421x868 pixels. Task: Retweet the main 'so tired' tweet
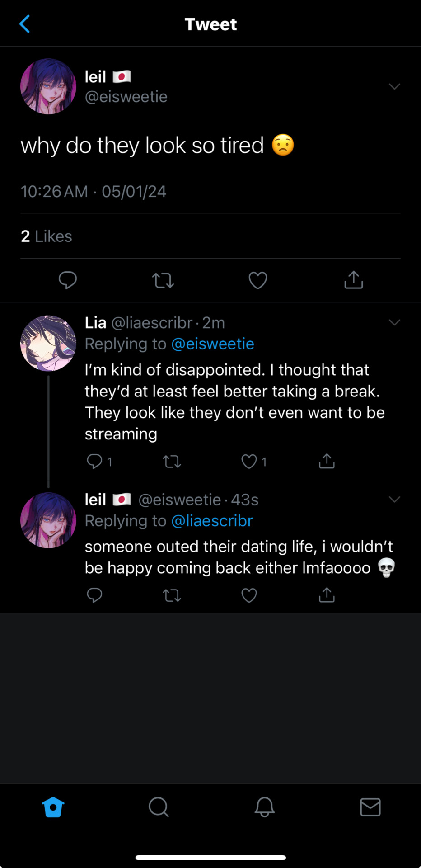[163, 280]
